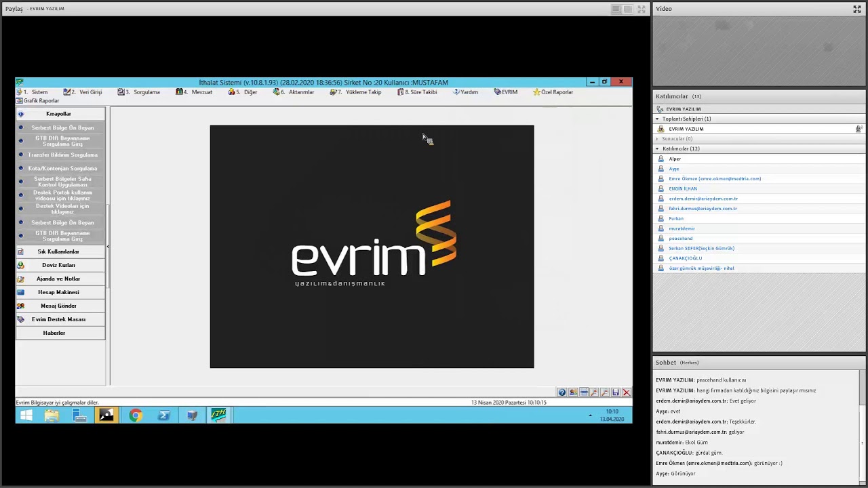Launch Google Chrome from the taskbar
This screenshot has width=868, height=488.
136,415
